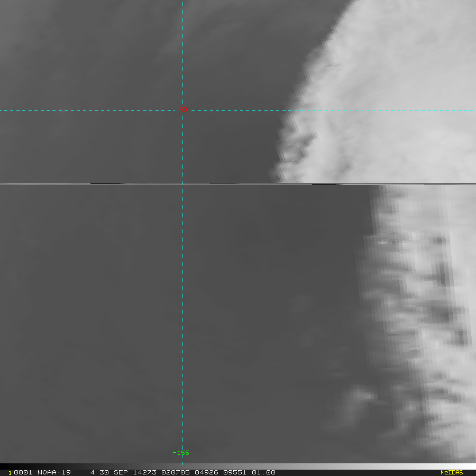
Task: Click the 0001 value in status bar
Action: [23, 472]
